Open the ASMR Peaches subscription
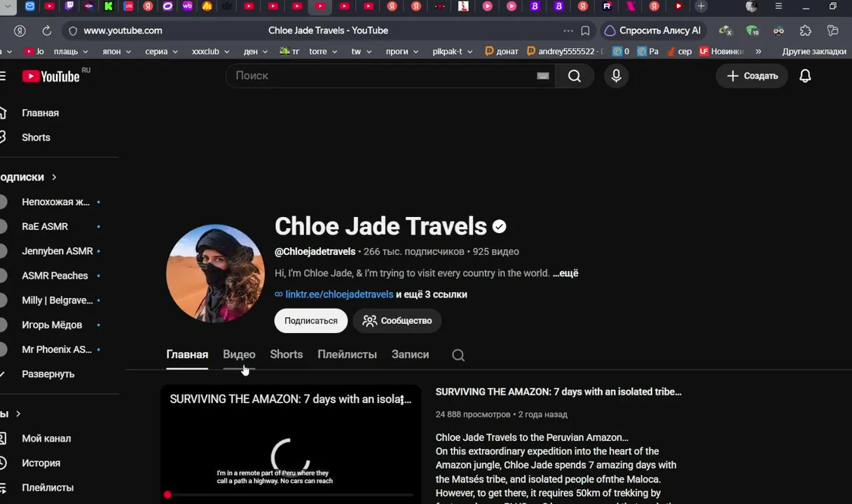Image resolution: width=852 pixels, height=504 pixels. pos(56,276)
